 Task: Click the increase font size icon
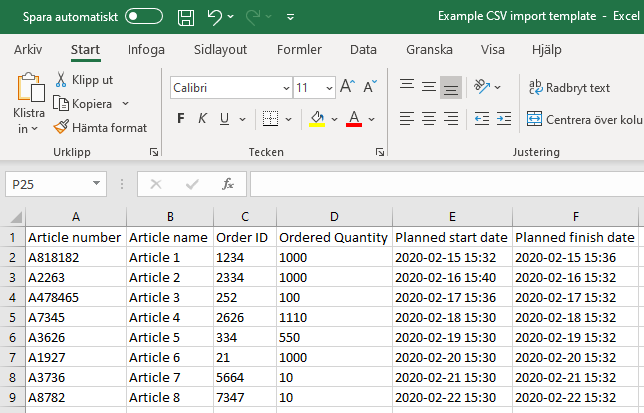347,87
